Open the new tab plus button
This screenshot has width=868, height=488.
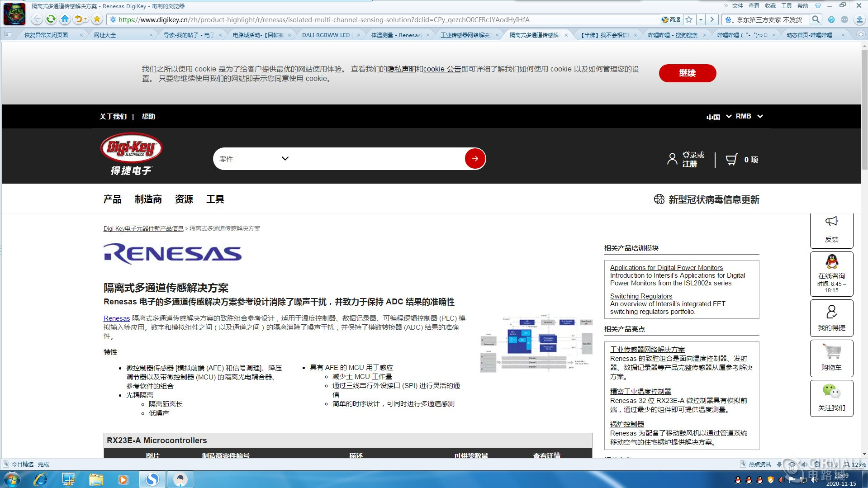point(861,34)
